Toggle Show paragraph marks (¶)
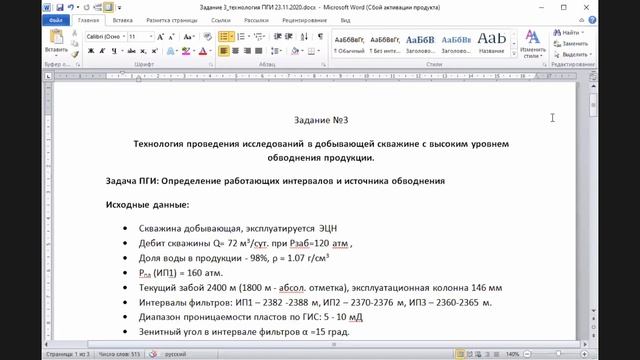Screen dimensions: 640x360 click(320, 37)
